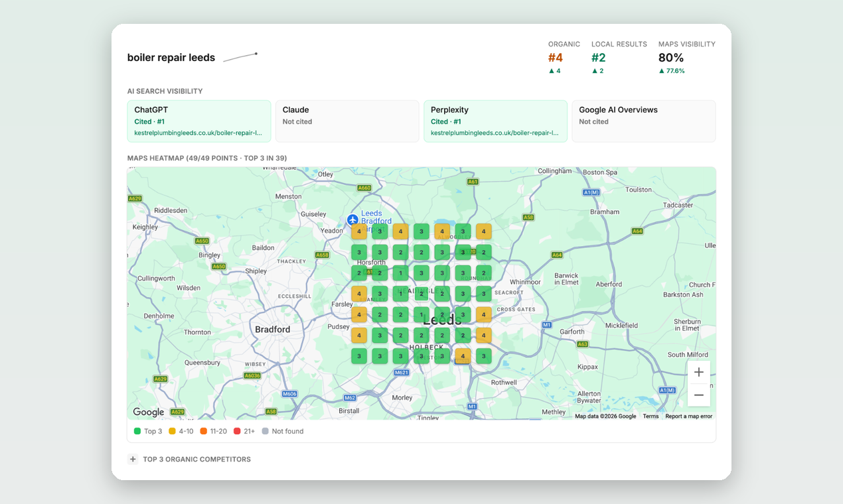Click yellow 4 marker left of Cross Gates
The width and height of the screenshot is (843, 504).
(x=484, y=314)
